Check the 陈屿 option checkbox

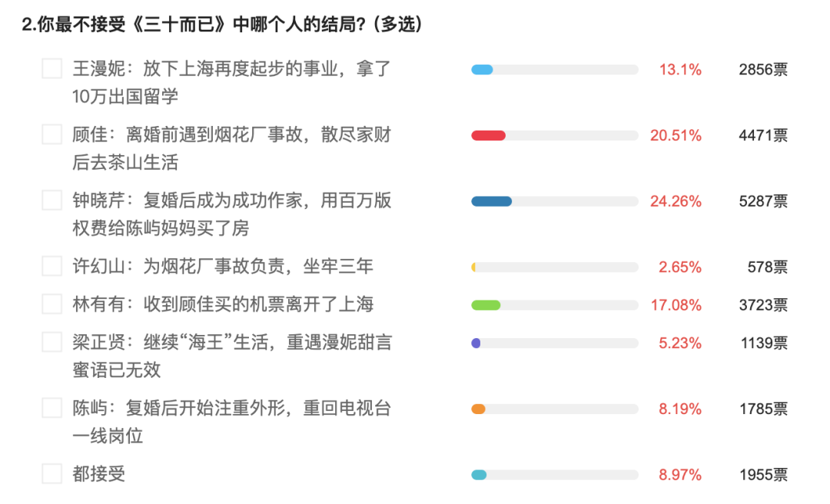pos(51,408)
